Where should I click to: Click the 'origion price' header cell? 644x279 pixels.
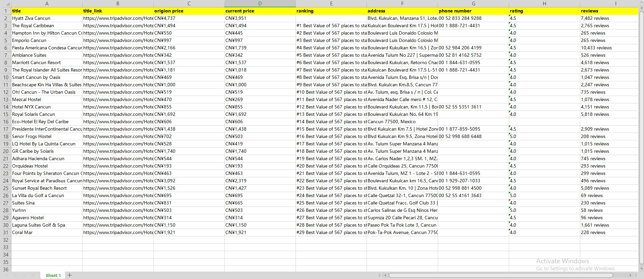pyautogui.click(x=189, y=11)
